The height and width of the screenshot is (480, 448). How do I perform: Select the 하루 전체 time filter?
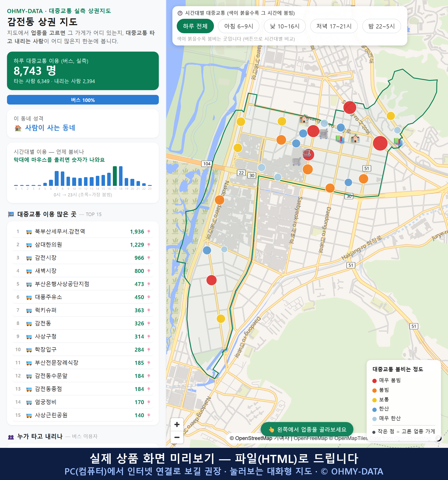point(195,26)
